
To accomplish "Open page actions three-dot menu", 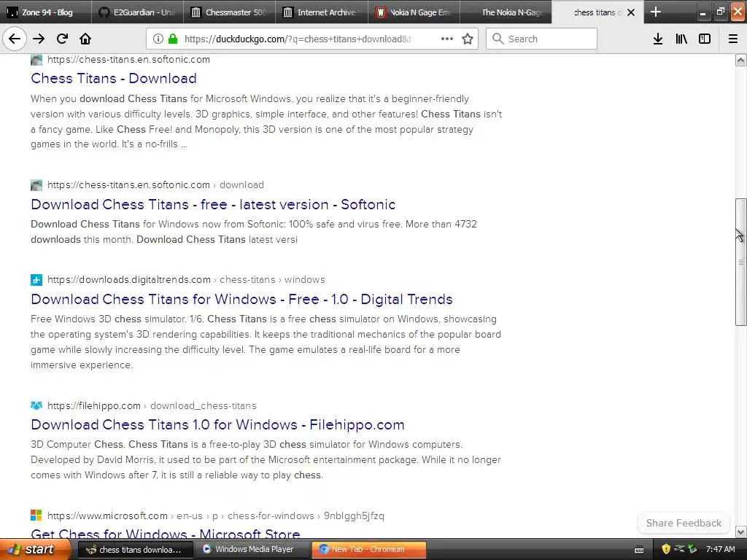I will click(447, 39).
